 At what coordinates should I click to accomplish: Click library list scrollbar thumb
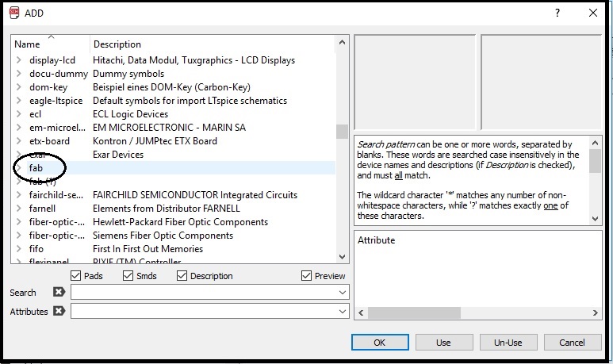tap(342, 132)
